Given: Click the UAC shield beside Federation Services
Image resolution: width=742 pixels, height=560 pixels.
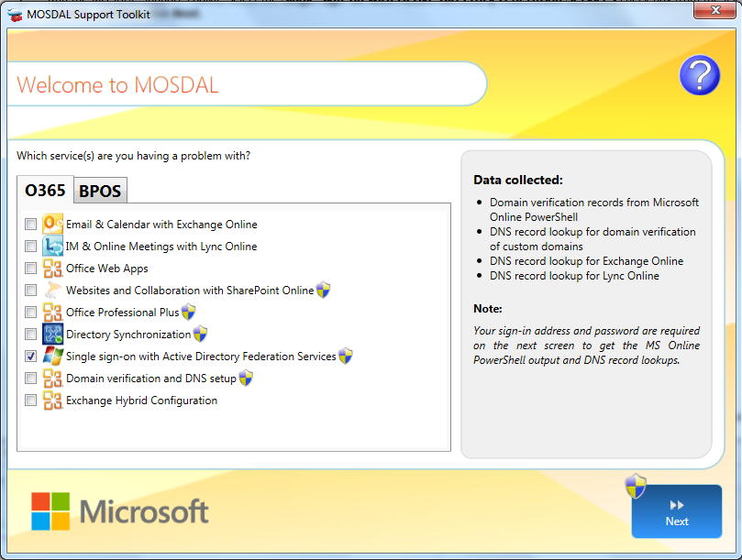Looking at the screenshot, I should tap(346, 356).
